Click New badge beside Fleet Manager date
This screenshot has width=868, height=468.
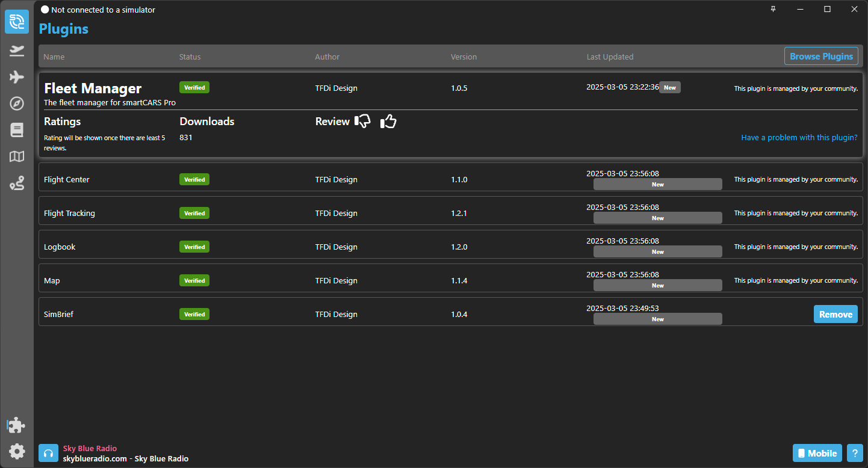click(670, 87)
